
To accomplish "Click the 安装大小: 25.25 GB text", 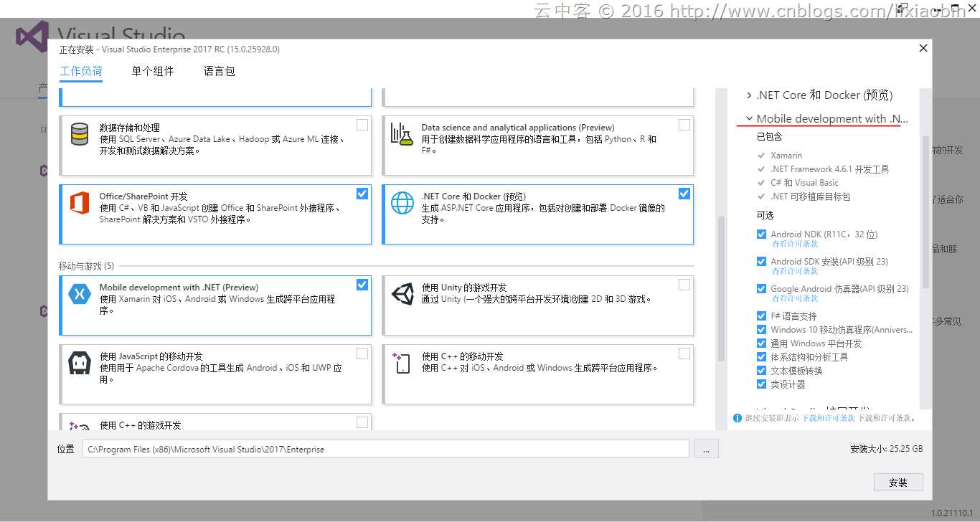I will [x=887, y=449].
